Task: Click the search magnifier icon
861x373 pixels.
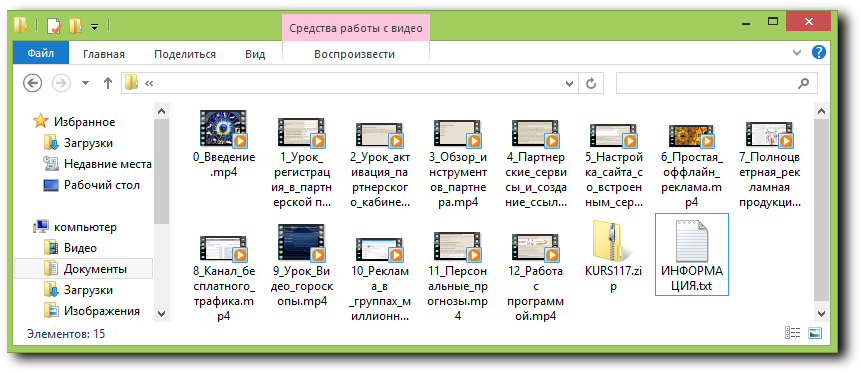Action: (803, 83)
